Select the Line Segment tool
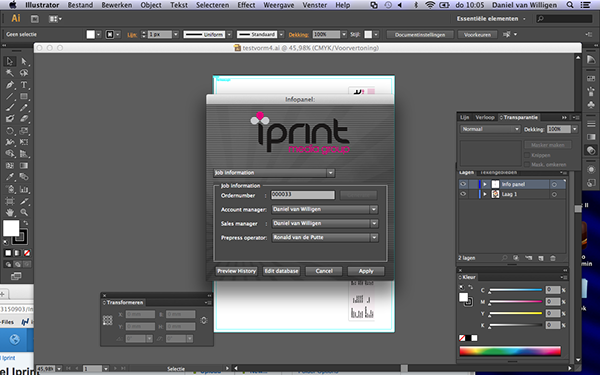Viewport: 600px width, 375px height. click(x=10, y=96)
